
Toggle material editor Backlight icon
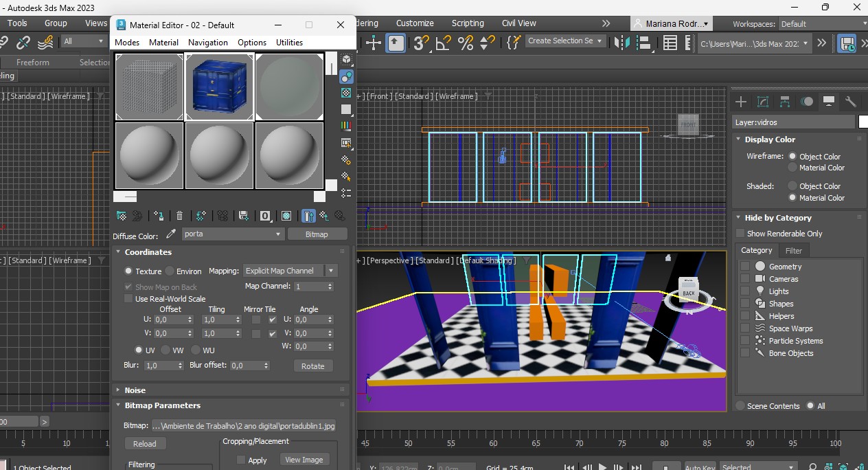346,76
